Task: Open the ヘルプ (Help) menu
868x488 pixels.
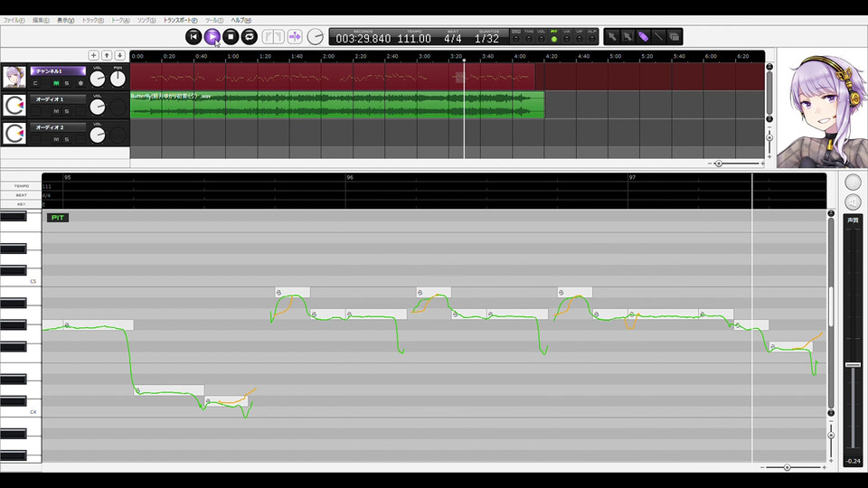Action: click(x=241, y=21)
